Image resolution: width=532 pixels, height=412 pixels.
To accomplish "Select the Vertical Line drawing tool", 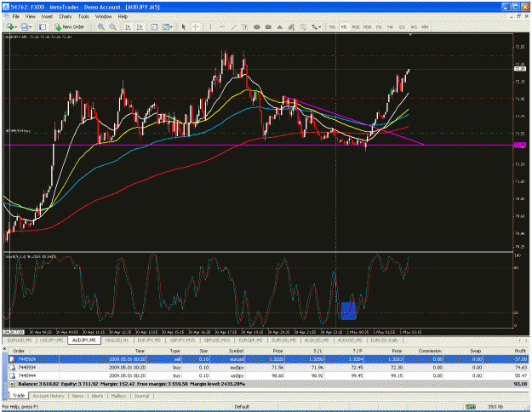I will 210,26.
